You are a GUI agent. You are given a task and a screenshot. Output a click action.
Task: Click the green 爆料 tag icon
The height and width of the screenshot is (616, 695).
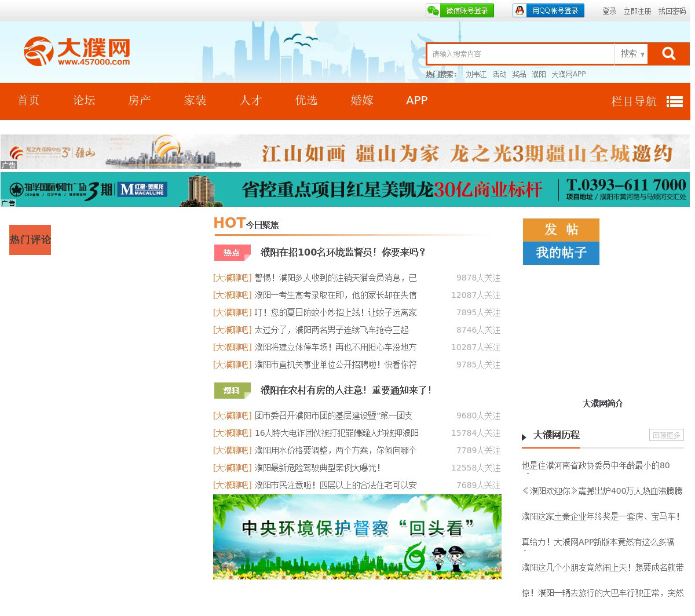click(232, 391)
